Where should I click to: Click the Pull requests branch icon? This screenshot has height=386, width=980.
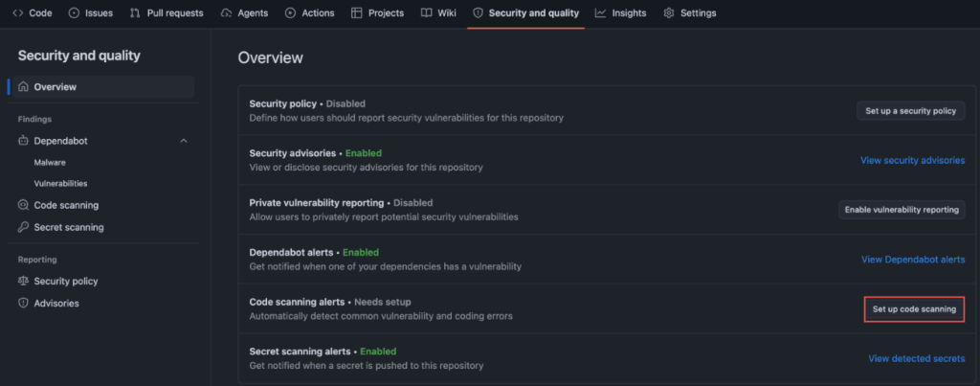(135, 12)
